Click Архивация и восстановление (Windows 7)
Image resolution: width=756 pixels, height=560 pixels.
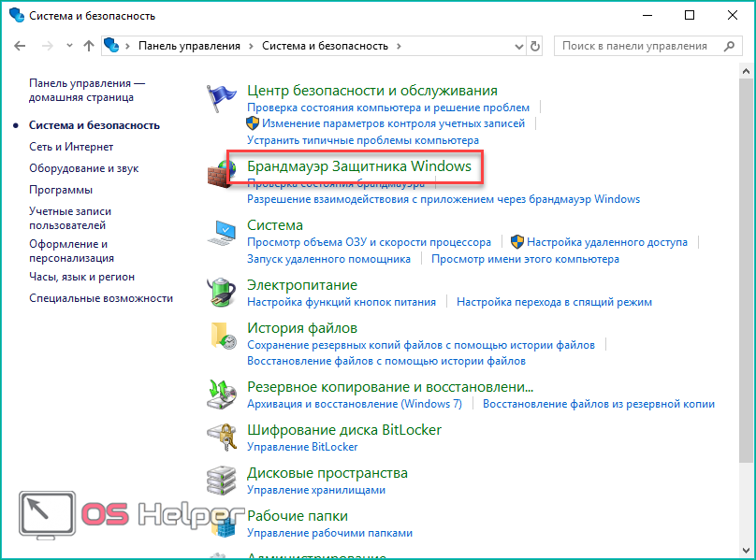[355, 404]
